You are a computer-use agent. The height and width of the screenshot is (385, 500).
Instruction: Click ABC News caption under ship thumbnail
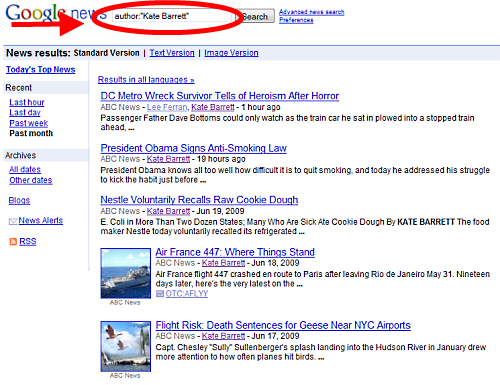point(125,303)
